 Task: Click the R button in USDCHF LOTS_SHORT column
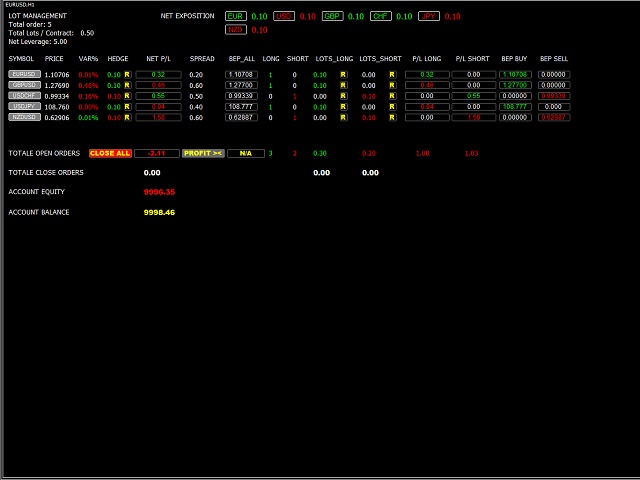pyautogui.click(x=392, y=96)
